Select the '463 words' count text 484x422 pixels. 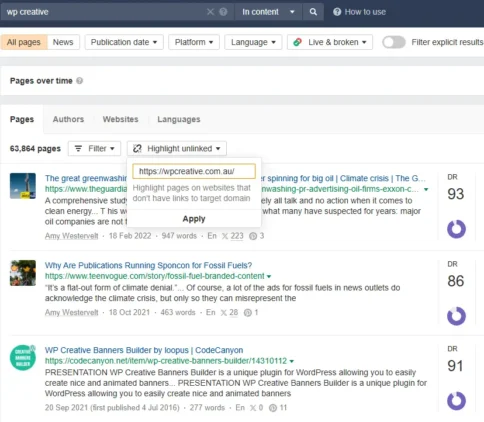pyautogui.click(x=178, y=313)
